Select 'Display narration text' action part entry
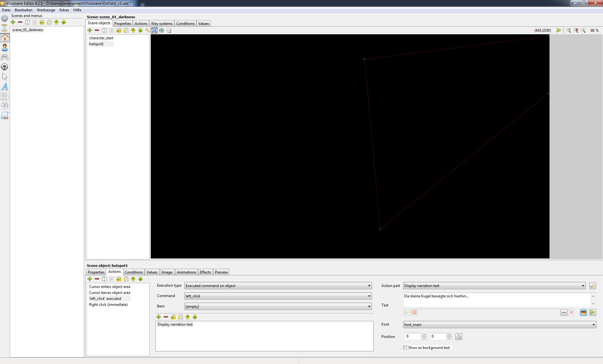The width and height of the screenshot is (603, 364). [x=175, y=324]
